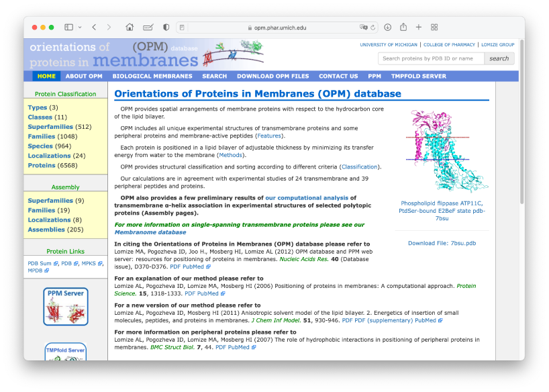Open the Nucleic Acids Res. journal link
Screen dimensions: 549x392
pos(303,259)
